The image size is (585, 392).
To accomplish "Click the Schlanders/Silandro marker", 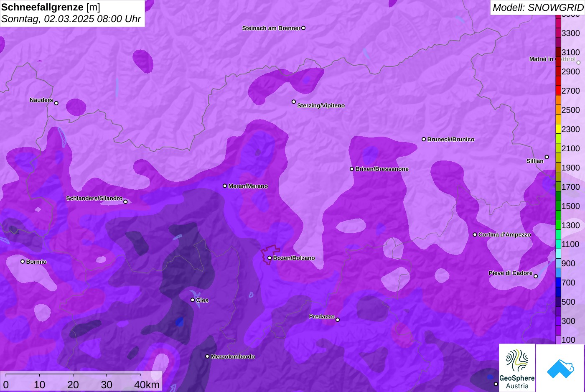I will [125, 202].
